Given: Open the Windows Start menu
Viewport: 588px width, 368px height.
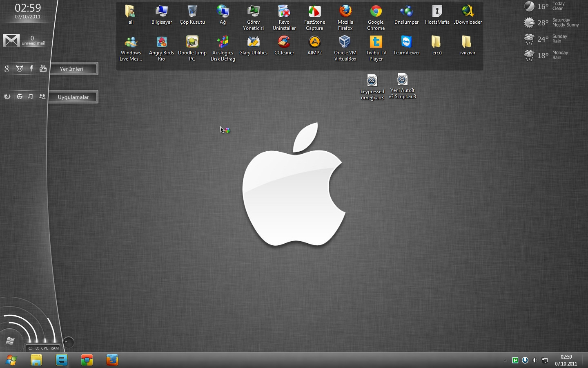Looking at the screenshot, I should point(11,360).
